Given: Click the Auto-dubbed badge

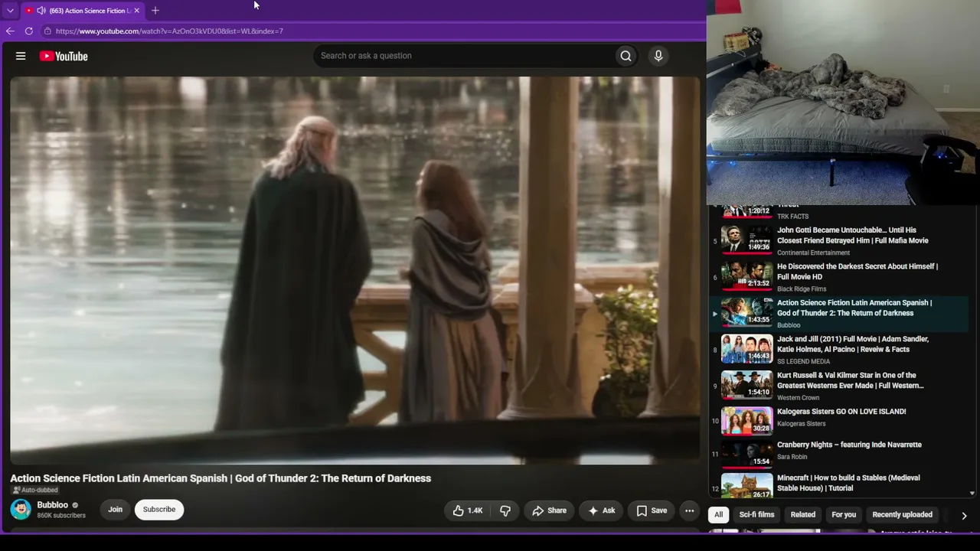Looking at the screenshot, I should [x=34, y=491].
